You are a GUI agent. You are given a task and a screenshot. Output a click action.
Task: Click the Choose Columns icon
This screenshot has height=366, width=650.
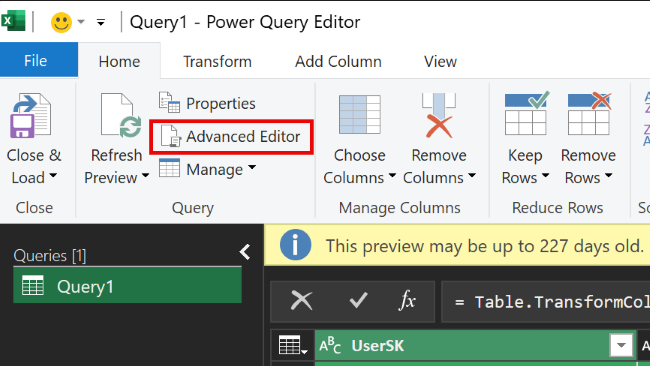click(x=359, y=114)
